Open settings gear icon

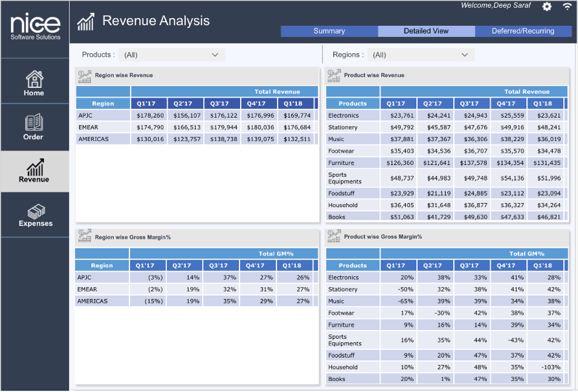pyautogui.click(x=547, y=6)
